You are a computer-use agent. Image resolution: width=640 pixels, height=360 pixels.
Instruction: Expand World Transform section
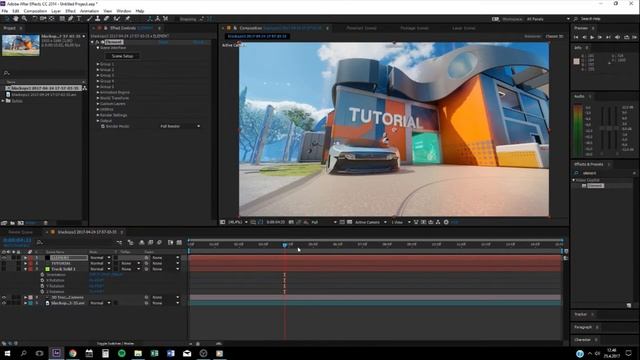98,98
